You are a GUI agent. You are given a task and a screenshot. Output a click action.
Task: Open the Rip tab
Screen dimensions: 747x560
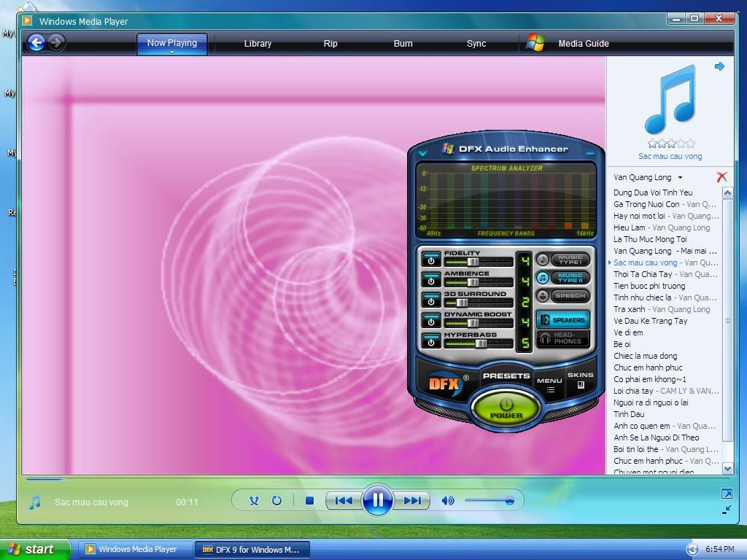click(330, 43)
